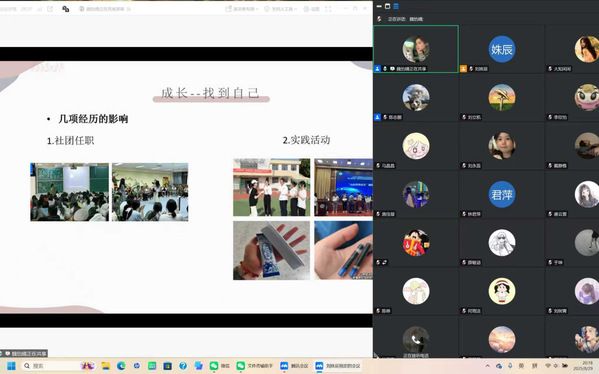Expand the AI tools dropdown in top bar
The width and height of the screenshot is (599, 374).
pos(280,9)
